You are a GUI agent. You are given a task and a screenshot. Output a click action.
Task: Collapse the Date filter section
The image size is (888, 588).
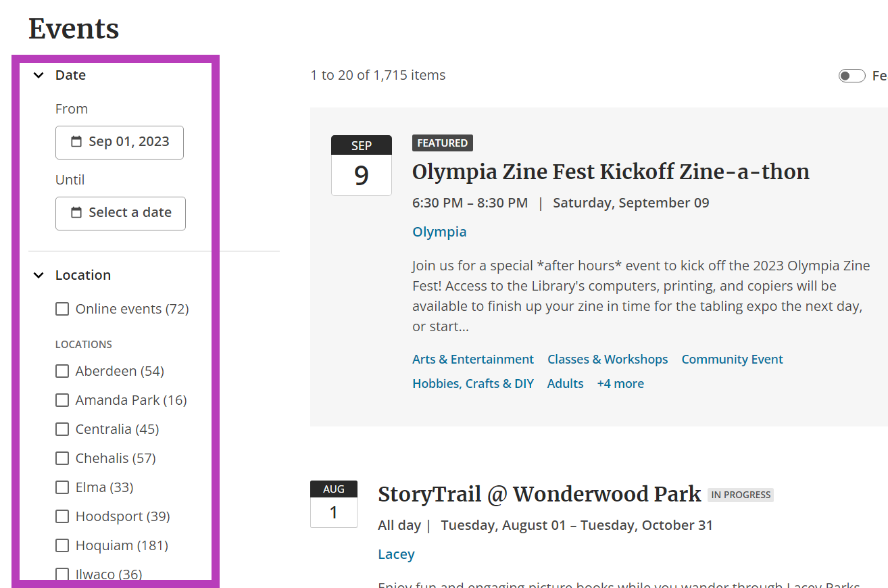point(39,75)
